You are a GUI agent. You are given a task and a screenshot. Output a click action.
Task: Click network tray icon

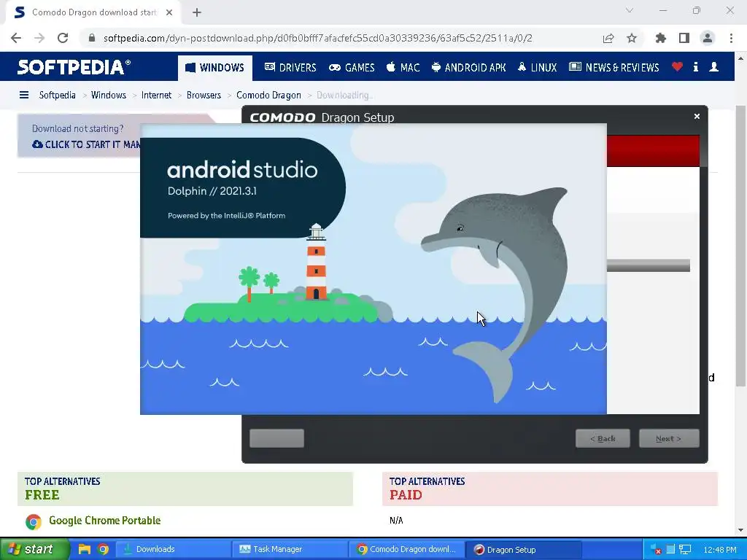pos(685,550)
